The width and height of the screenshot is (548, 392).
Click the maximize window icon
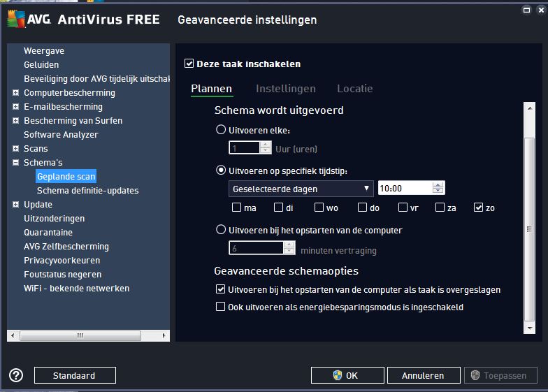click(x=527, y=10)
